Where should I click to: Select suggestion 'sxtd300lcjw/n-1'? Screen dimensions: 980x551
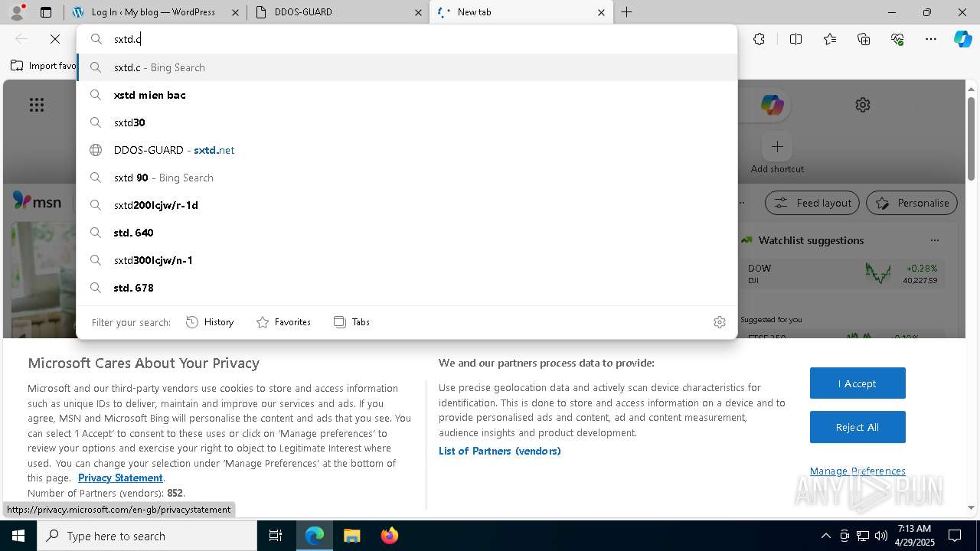407,260
